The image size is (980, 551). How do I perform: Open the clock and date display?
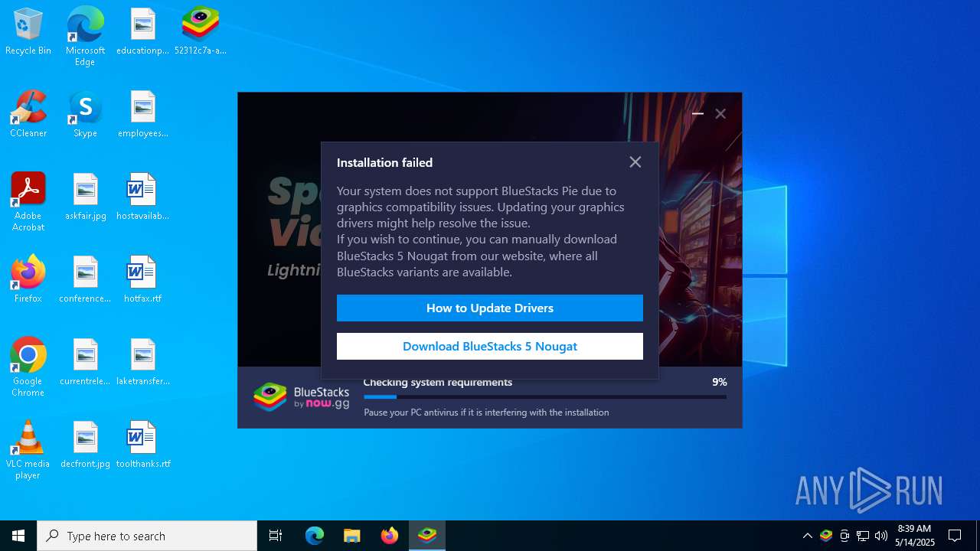(x=914, y=536)
